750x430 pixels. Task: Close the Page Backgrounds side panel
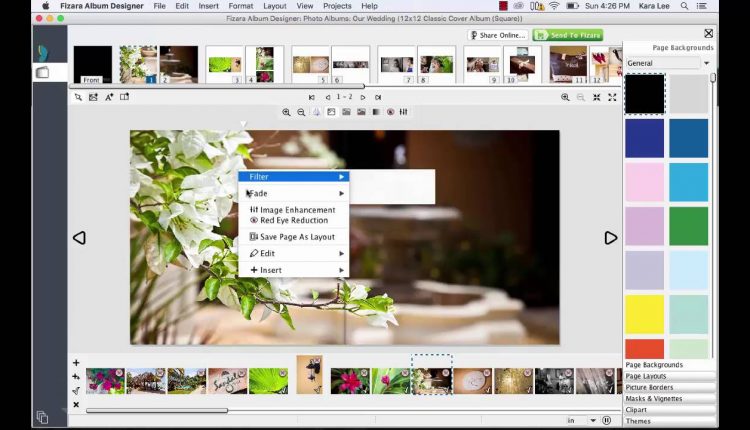point(708,33)
